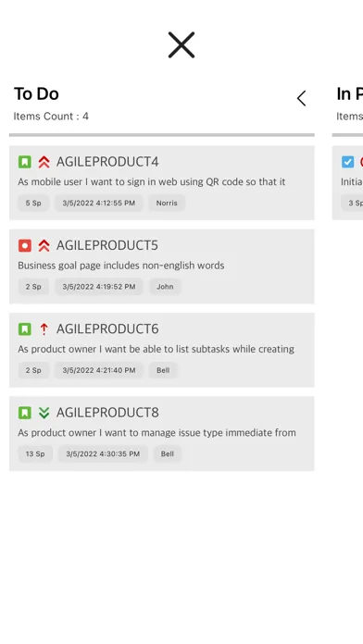Select the John assignee tag
Screen dimensions: 363x644
tap(165, 287)
